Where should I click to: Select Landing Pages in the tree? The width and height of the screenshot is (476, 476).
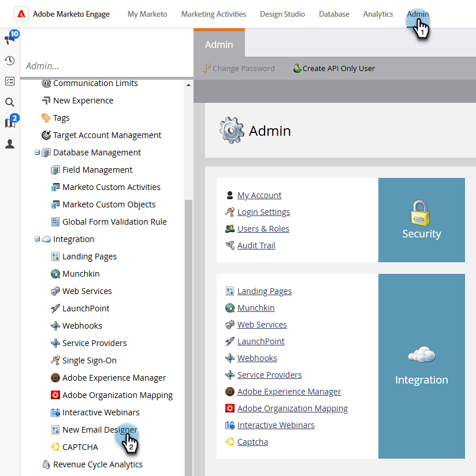point(90,256)
